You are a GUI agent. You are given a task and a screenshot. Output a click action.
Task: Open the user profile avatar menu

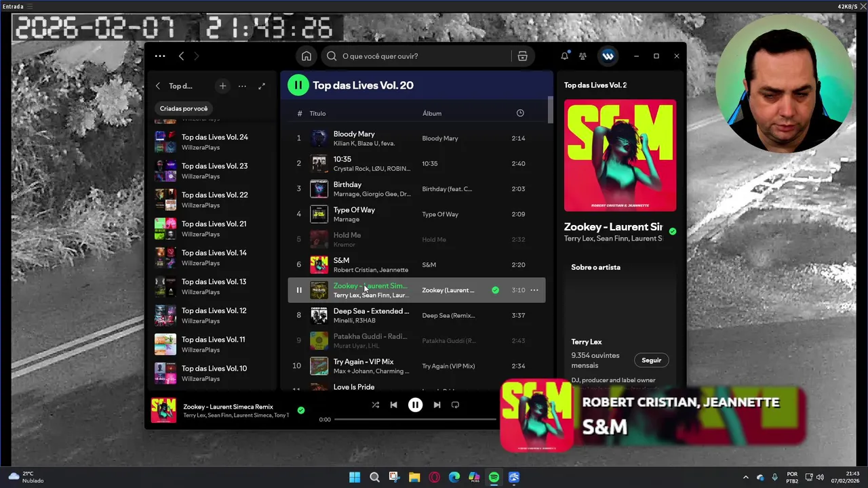coord(608,56)
